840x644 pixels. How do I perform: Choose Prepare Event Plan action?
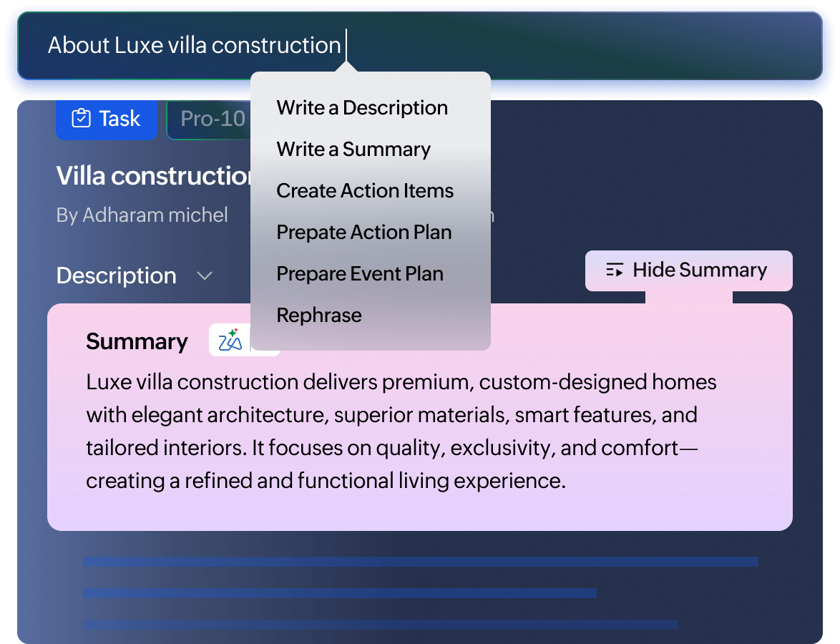coord(359,273)
